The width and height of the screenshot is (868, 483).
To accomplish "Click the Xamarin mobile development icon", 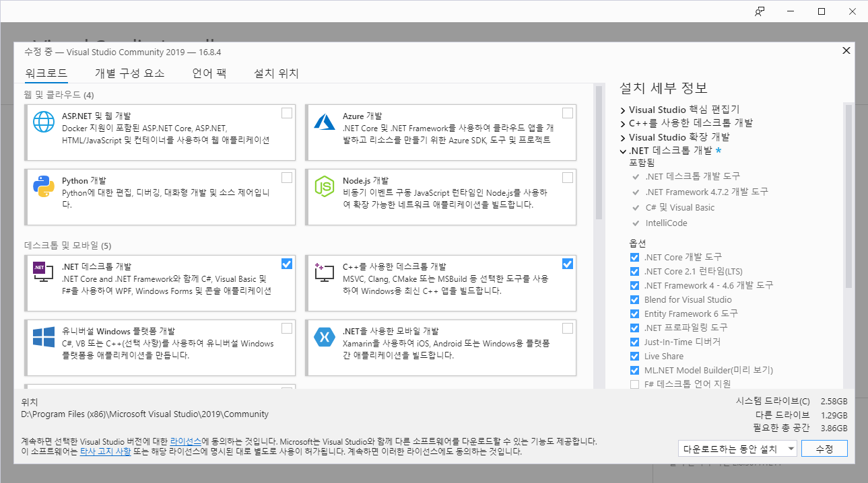I will point(325,336).
